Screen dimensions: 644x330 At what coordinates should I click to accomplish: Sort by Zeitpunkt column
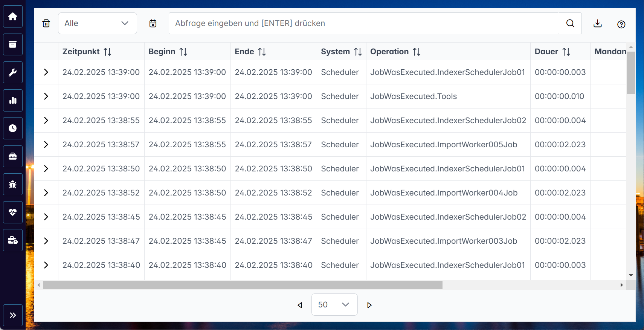[107, 52]
